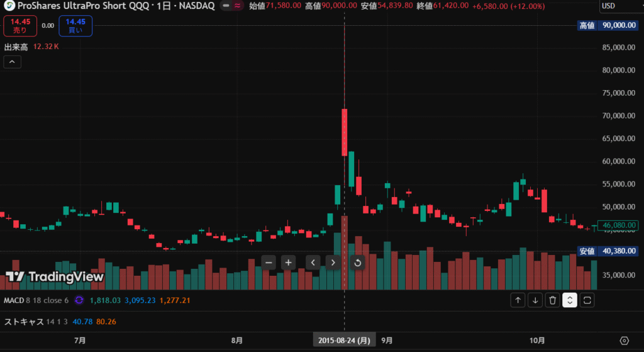The width and height of the screenshot is (644, 352).
Task: Move the MACD pane down
Action: [x=535, y=300]
